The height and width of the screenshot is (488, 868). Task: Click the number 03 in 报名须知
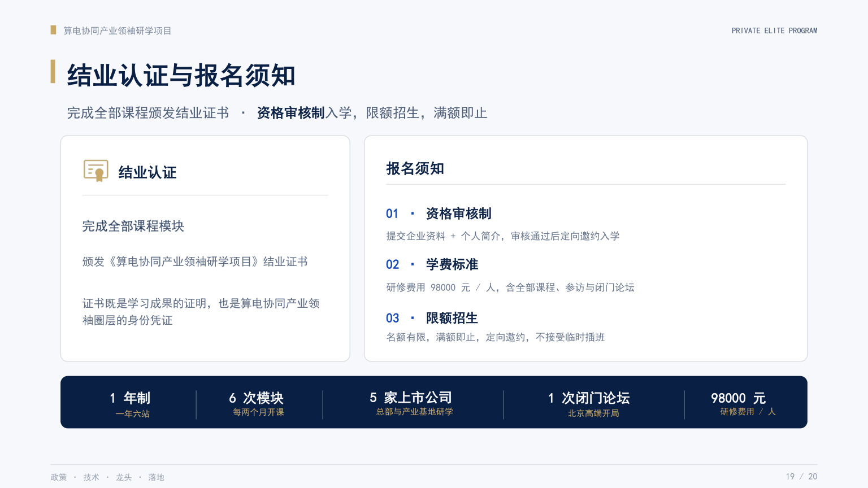pos(392,318)
